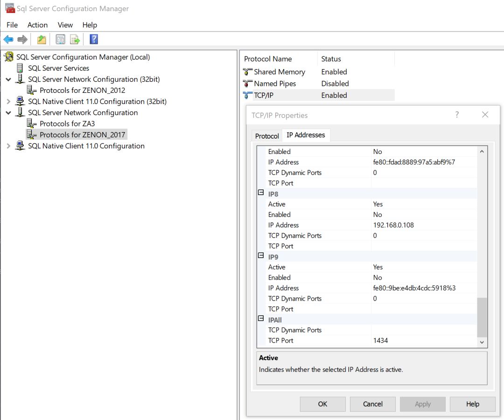504x420 pixels.
Task: Expand SQL Native Client 11.0 Configuration (32bit)
Action: pos(8,102)
